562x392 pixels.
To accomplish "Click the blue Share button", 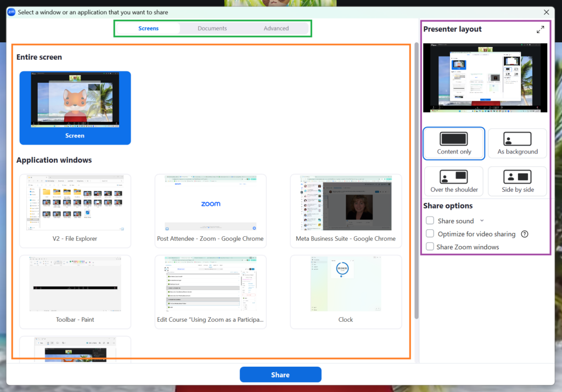I will point(280,374).
